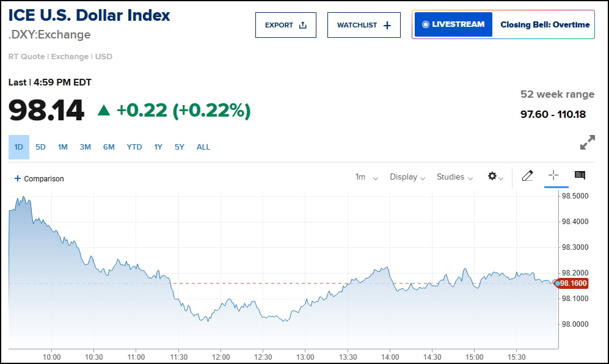The height and width of the screenshot is (364, 609).
Task: Click the 98.3000 price axis label
Action: [x=575, y=247]
